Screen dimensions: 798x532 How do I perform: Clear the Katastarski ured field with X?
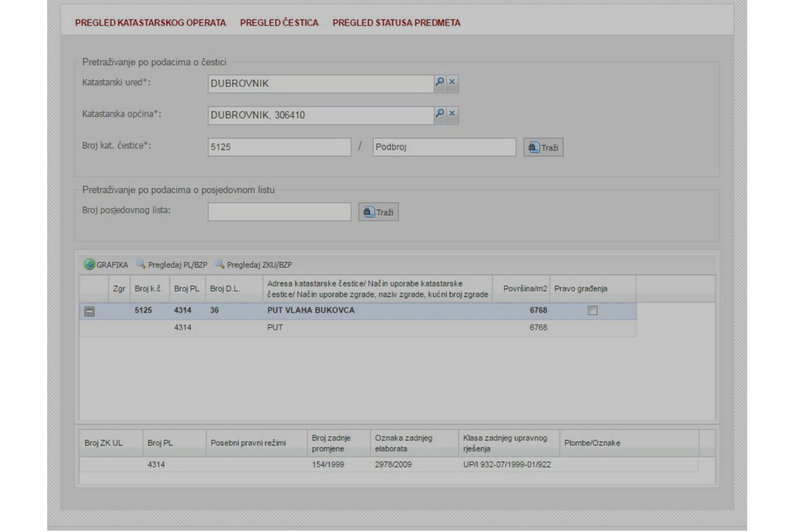[452, 82]
